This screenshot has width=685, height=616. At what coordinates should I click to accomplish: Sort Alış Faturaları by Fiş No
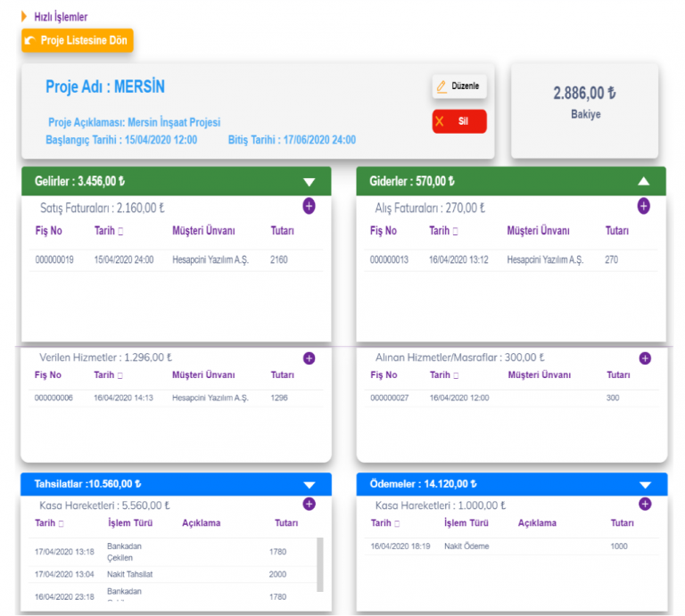(x=383, y=231)
